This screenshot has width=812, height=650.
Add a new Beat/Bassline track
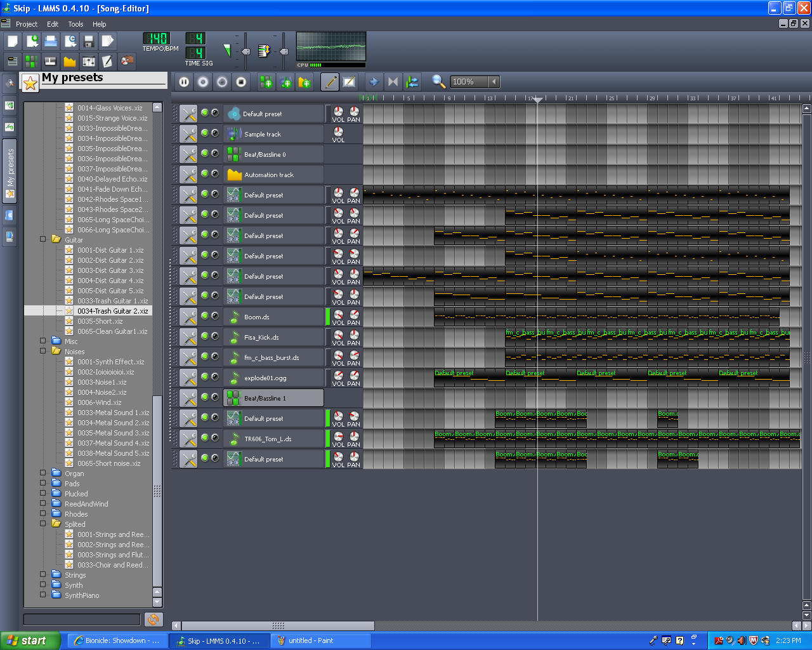point(266,81)
